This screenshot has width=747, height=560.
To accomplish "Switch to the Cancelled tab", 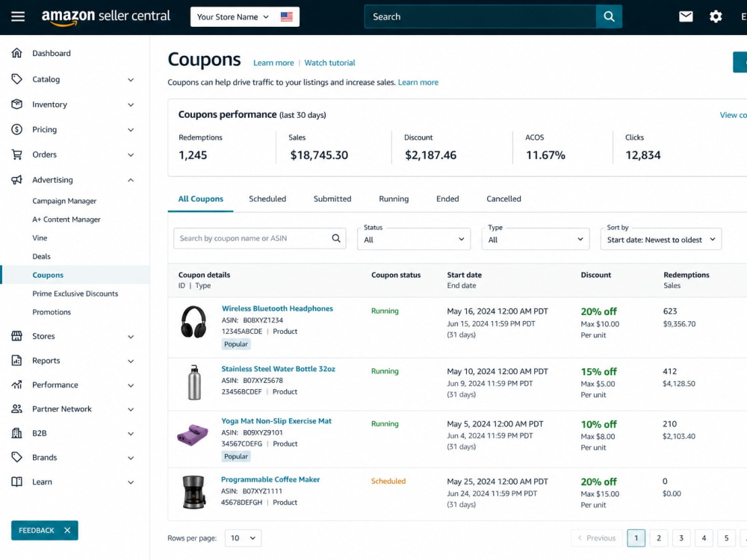I will (x=503, y=199).
